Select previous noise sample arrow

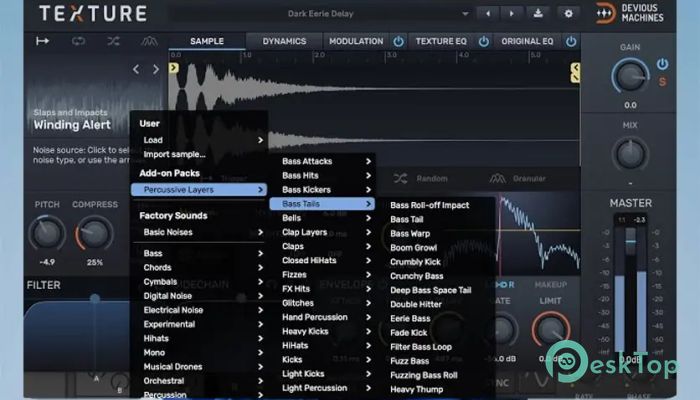(x=136, y=69)
